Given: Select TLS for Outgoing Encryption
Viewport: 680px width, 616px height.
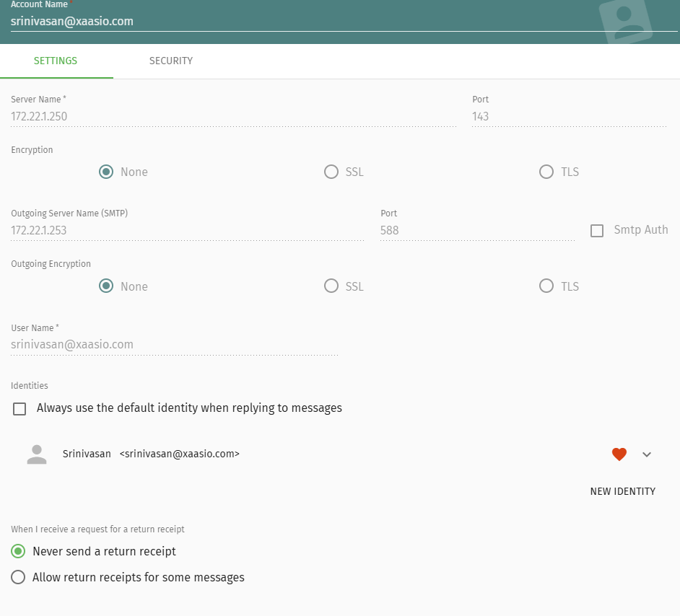Looking at the screenshot, I should [546, 286].
